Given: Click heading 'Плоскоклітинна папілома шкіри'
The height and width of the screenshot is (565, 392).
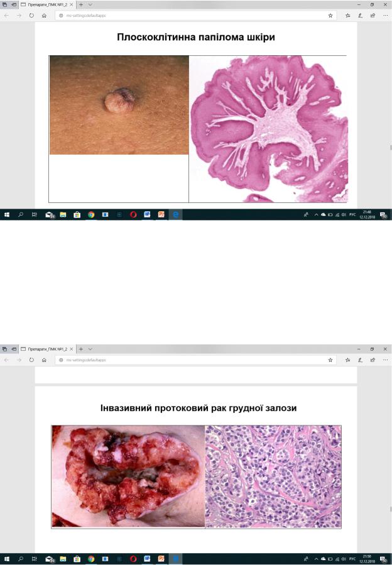Looking at the screenshot, I should [x=196, y=37].
